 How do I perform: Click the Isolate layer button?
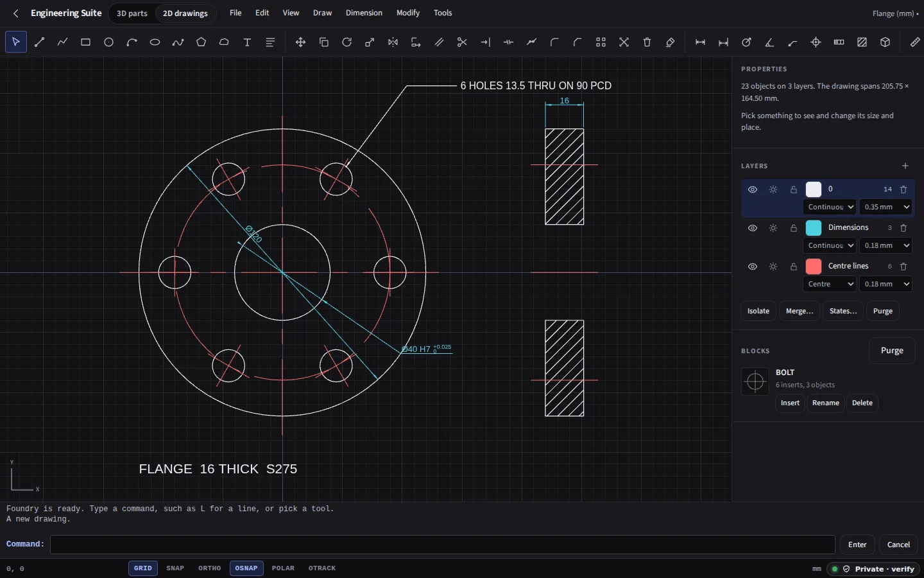point(758,311)
